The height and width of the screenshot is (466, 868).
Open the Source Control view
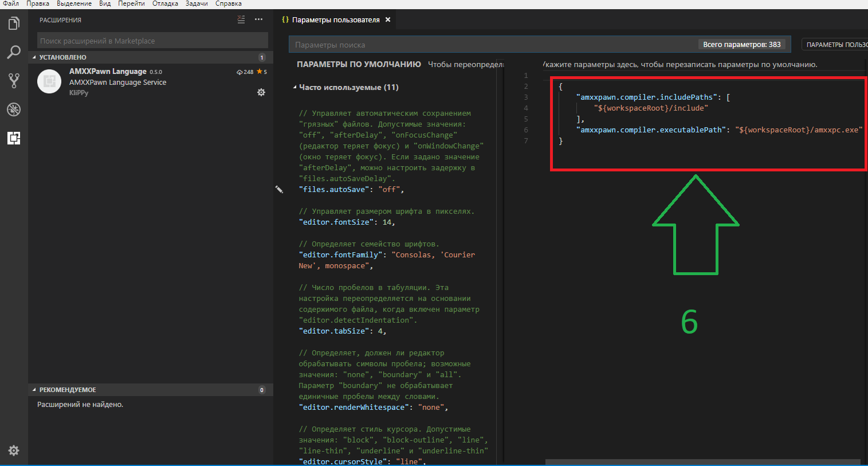coord(14,81)
